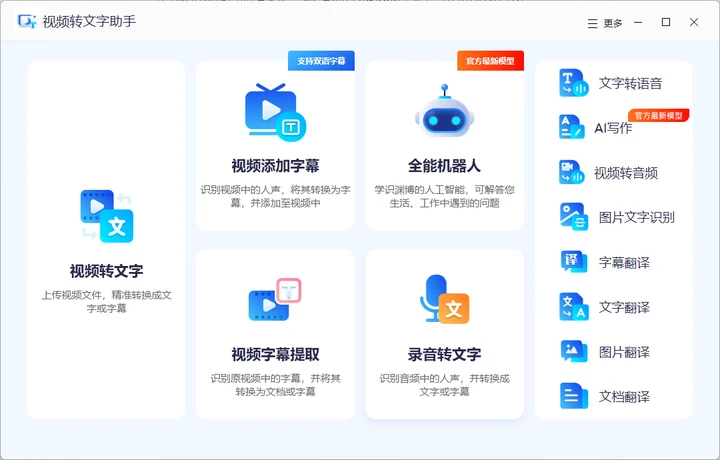
Task: Click description 识别音频中的人声，并转换成文字或字幕
Action: tap(444, 385)
